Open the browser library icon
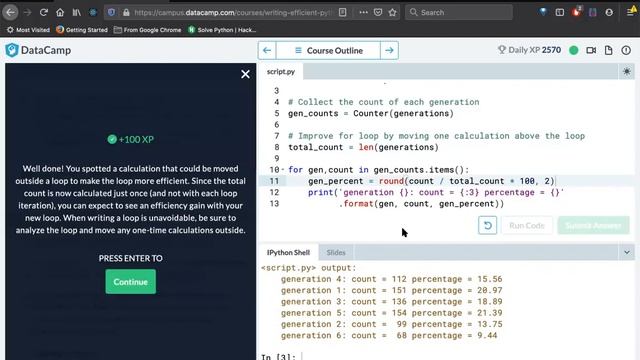 pos(76,13)
